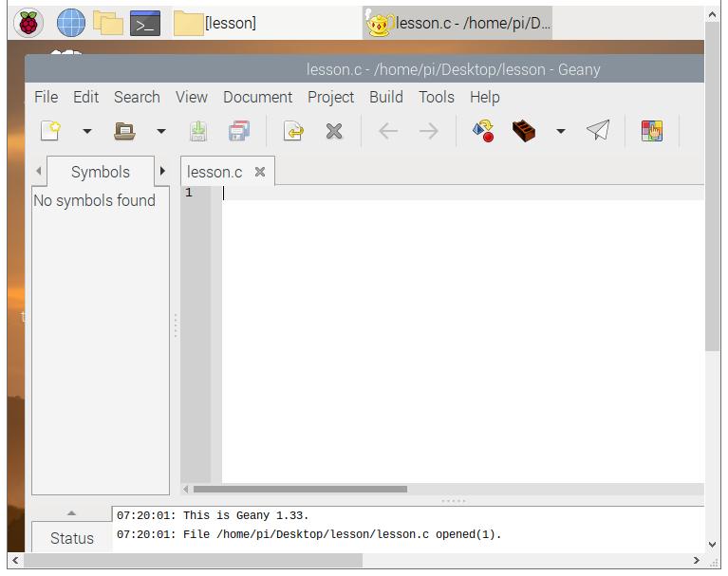Save the current file with toolbar icon

(x=198, y=131)
